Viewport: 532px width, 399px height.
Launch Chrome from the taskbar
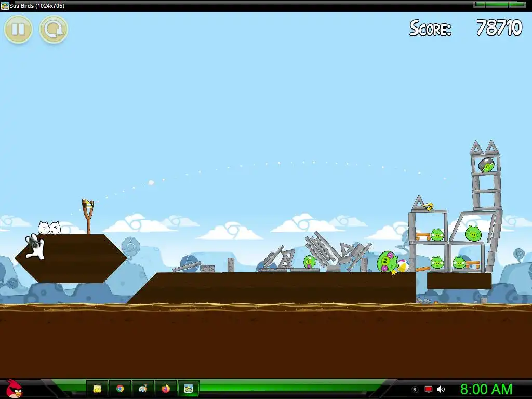pos(120,389)
